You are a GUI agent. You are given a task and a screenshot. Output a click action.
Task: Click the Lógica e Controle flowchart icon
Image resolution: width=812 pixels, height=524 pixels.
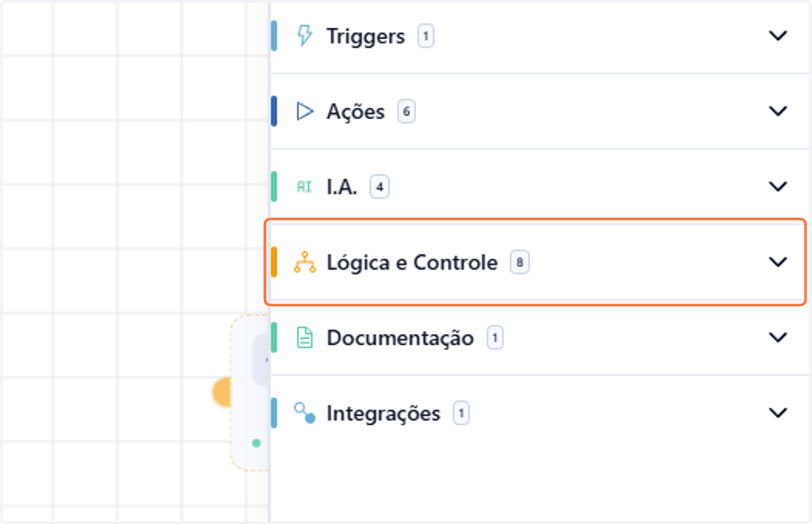click(304, 262)
